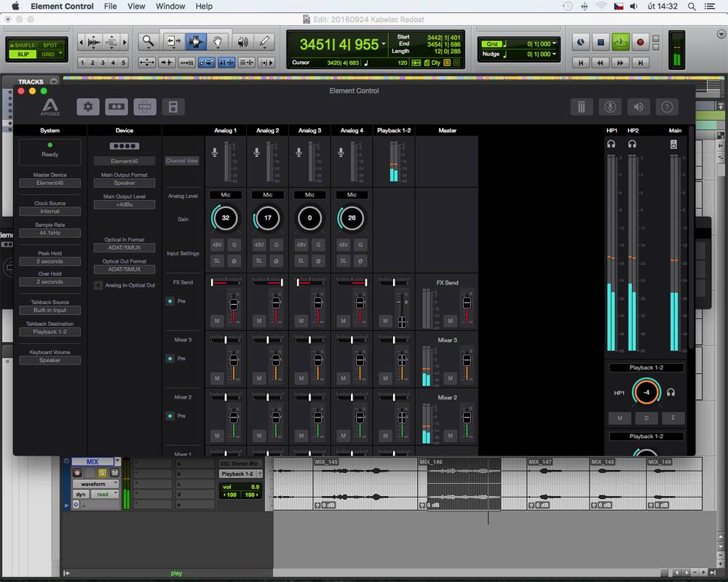Toggle the Pre option for Mixer 3

point(170,359)
